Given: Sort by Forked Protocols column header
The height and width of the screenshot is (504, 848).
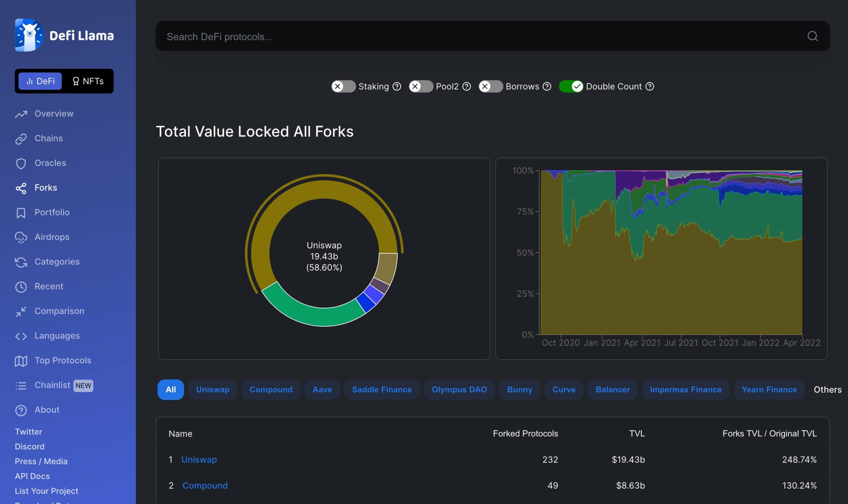Looking at the screenshot, I should coord(525,434).
